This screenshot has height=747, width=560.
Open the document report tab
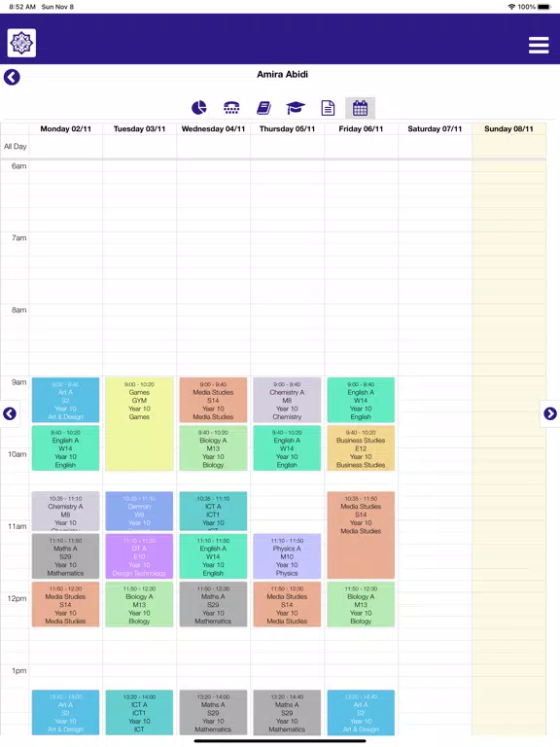(x=328, y=108)
